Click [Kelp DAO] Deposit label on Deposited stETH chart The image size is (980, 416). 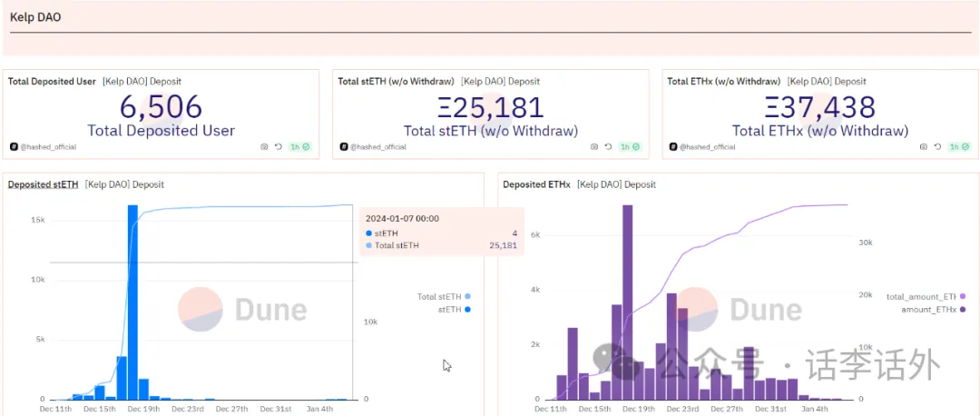(x=124, y=184)
